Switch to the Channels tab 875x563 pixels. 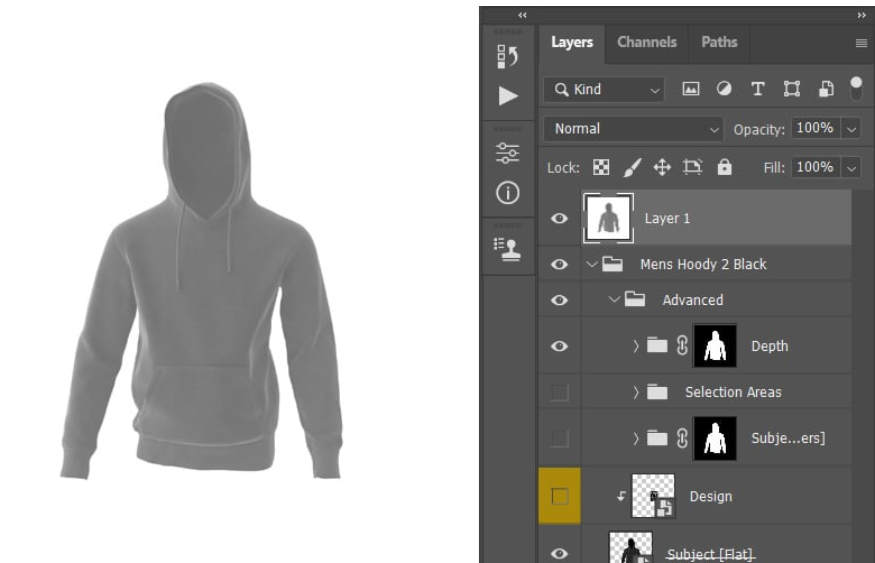tap(647, 42)
